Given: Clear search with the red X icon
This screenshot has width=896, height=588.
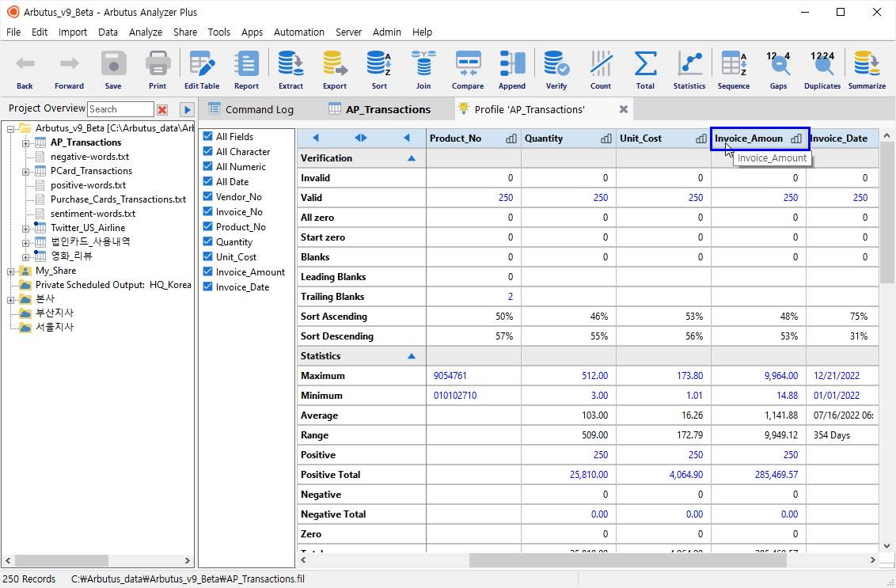Looking at the screenshot, I should pyautogui.click(x=162, y=109).
